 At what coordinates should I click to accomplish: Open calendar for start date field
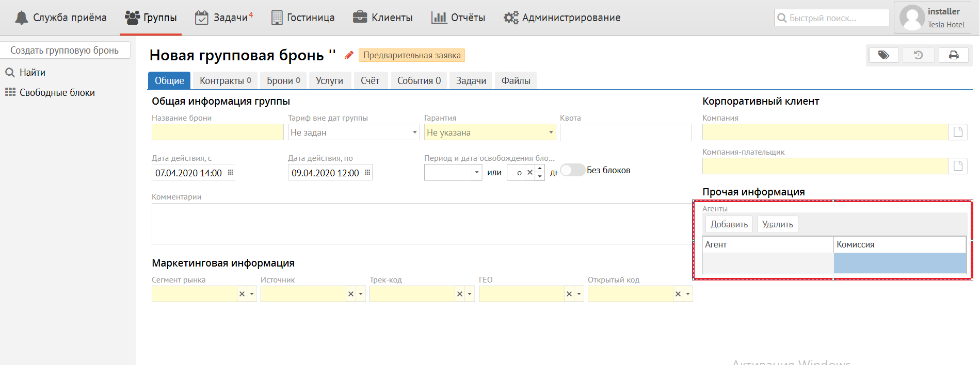[231, 173]
